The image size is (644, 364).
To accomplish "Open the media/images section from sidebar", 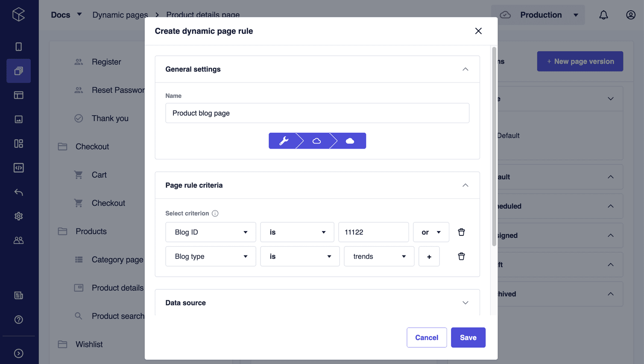I will (x=18, y=119).
